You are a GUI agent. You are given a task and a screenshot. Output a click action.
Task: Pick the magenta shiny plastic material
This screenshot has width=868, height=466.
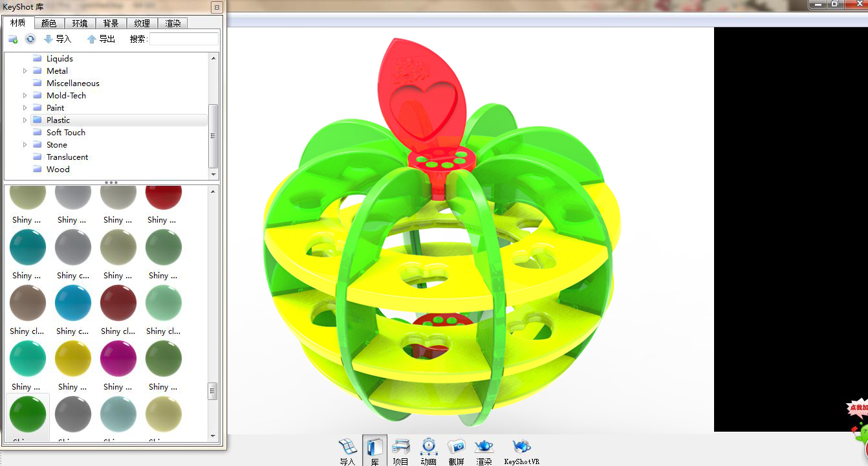[118, 359]
